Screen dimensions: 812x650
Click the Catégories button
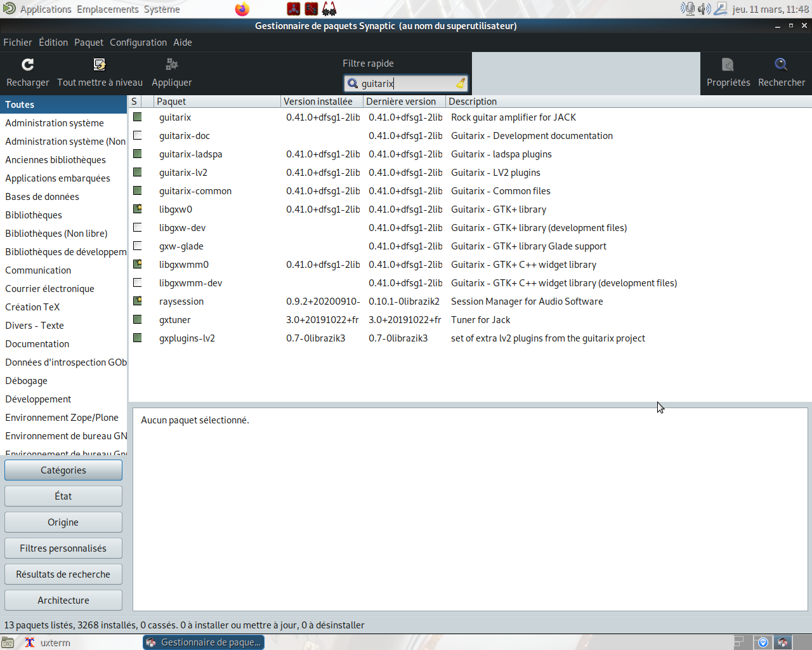pos(63,470)
